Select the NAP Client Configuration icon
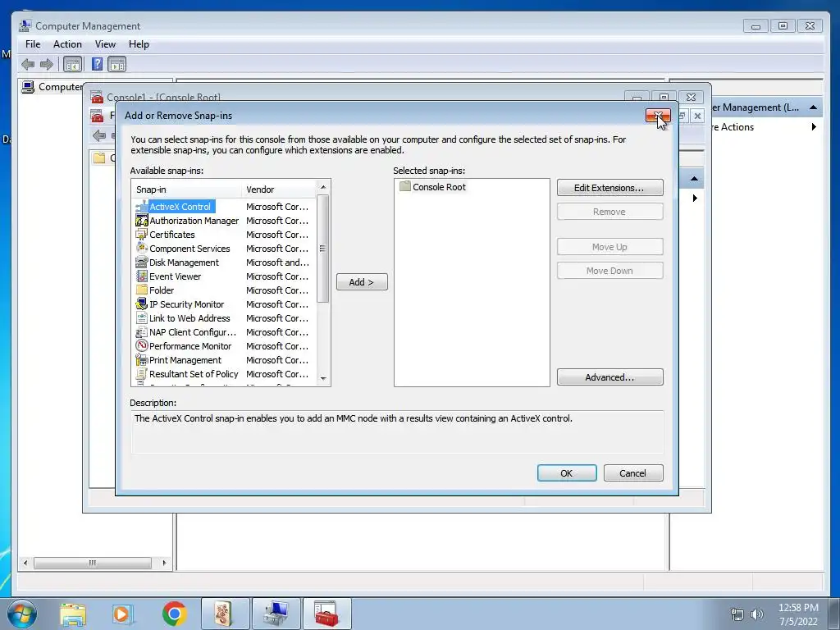 click(141, 332)
